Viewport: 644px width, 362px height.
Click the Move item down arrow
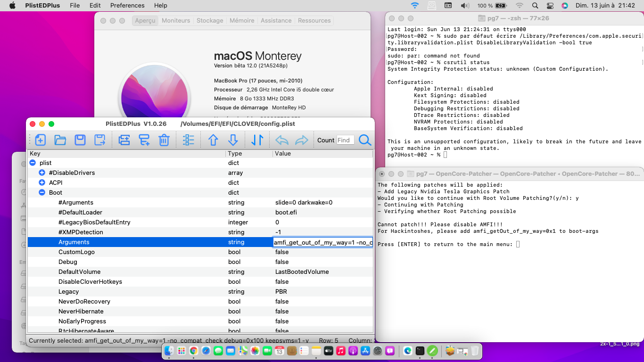tap(233, 140)
